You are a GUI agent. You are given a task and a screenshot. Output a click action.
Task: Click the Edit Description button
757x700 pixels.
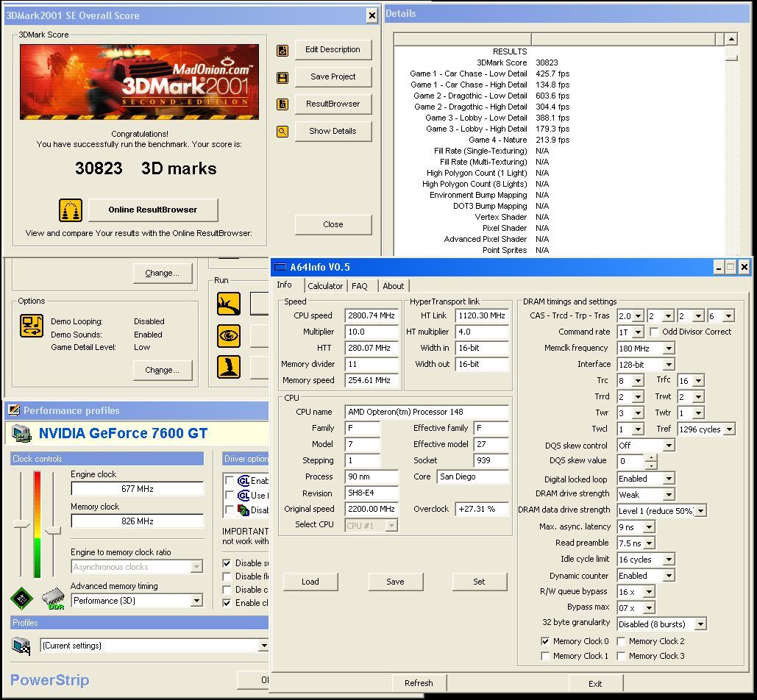point(333,50)
